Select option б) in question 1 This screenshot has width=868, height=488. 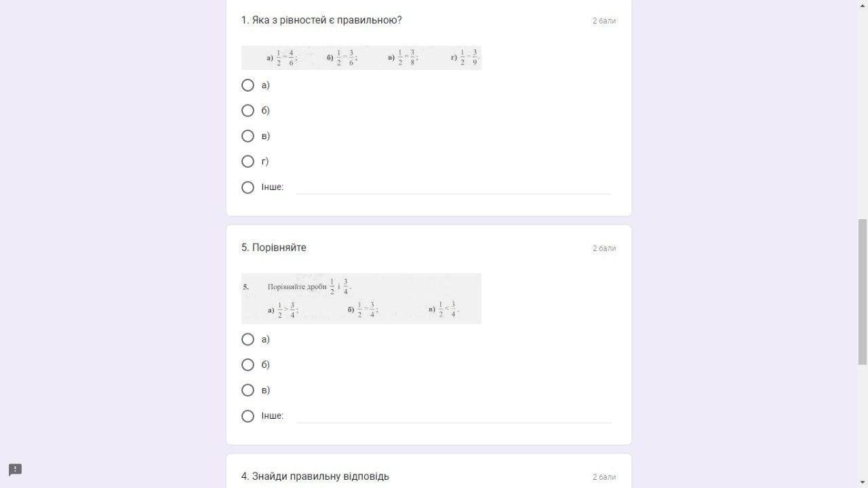point(248,111)
